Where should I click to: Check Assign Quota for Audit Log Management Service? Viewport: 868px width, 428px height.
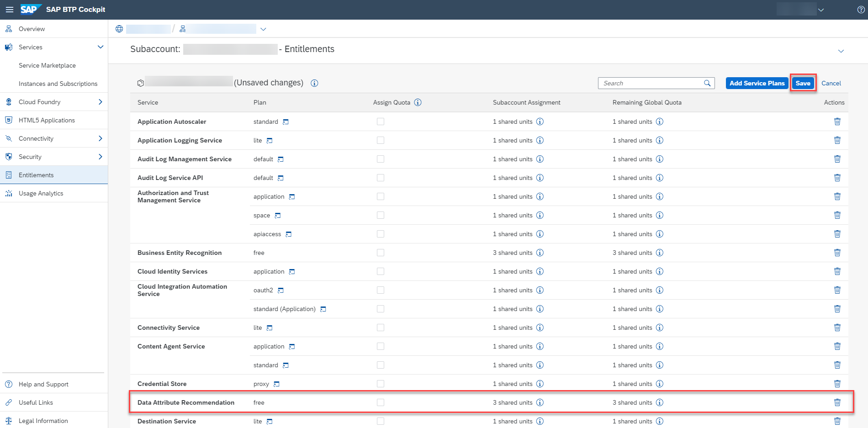pyautogui.click(x=381, y=159)
